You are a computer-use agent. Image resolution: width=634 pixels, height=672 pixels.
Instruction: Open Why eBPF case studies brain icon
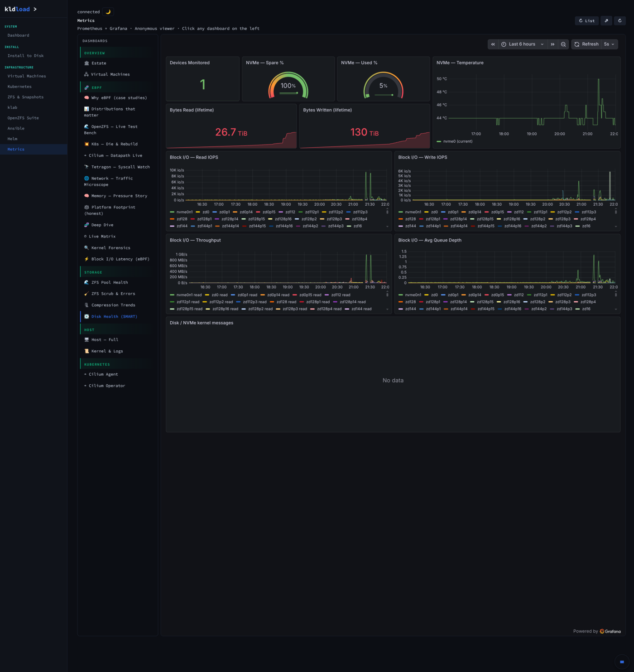(x=86, y=98)
